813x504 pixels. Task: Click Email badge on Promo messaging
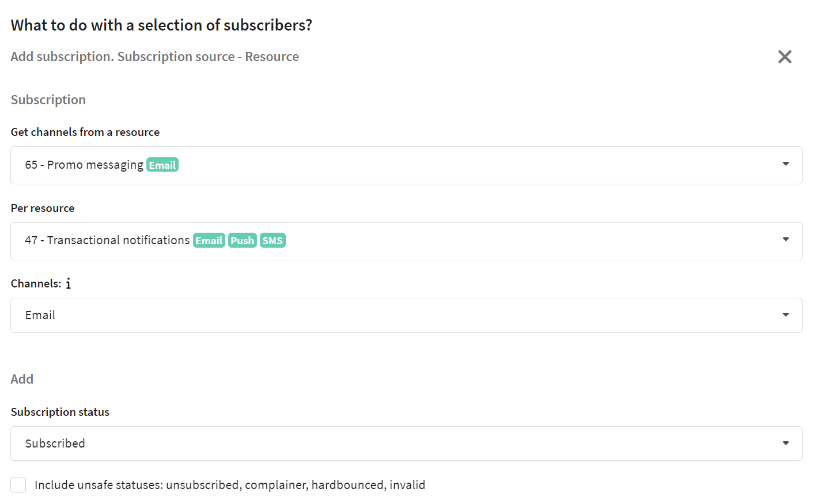point(162,165)
